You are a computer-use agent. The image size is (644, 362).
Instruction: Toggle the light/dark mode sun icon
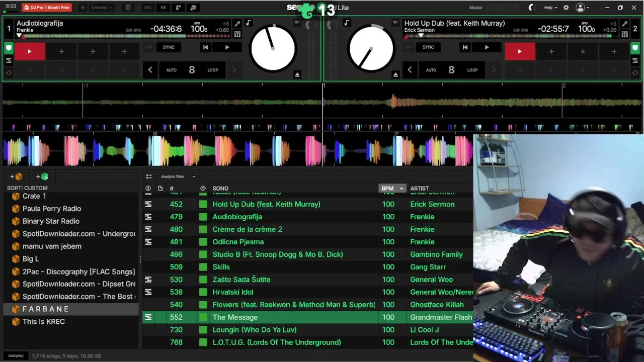[83, 8]
